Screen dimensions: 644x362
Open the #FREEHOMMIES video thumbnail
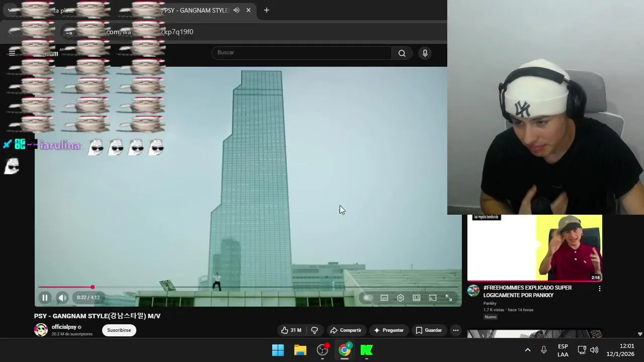[534, 248]
